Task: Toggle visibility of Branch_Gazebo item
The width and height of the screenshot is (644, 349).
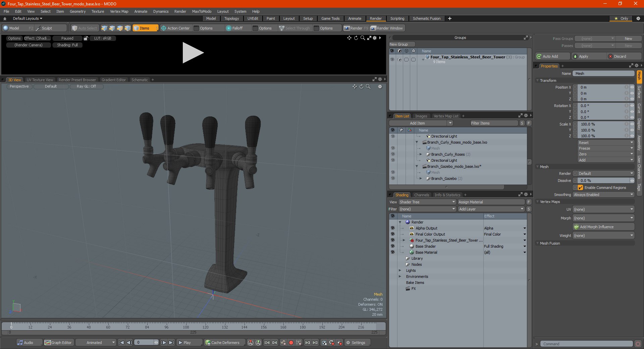Action: (x=393, y=179)
